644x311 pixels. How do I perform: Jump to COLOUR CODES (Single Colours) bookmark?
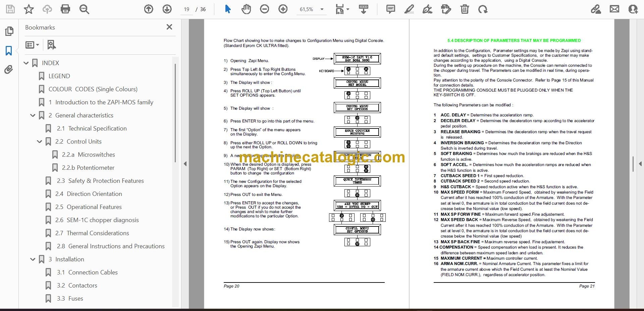(93, 89)
